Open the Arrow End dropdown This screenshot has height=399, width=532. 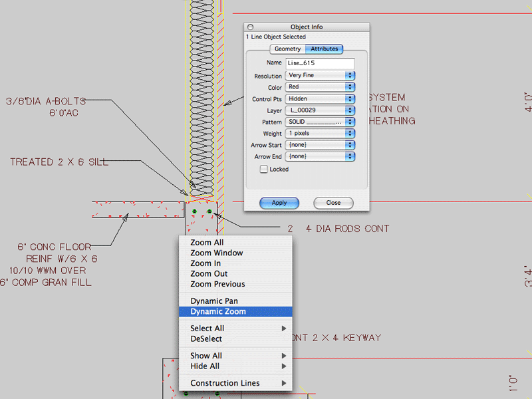(x=320, y=157)
